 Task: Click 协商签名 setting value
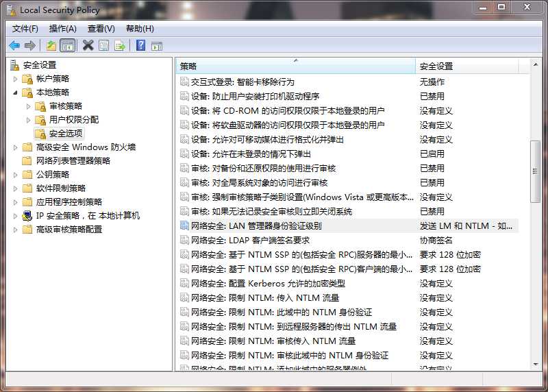436,241
